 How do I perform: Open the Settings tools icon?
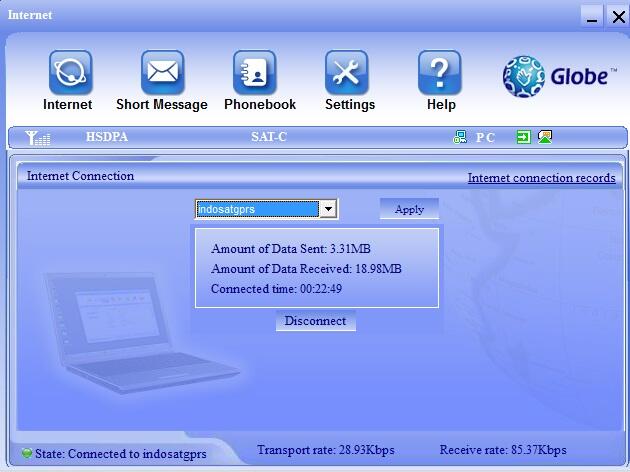pos(346,73)
